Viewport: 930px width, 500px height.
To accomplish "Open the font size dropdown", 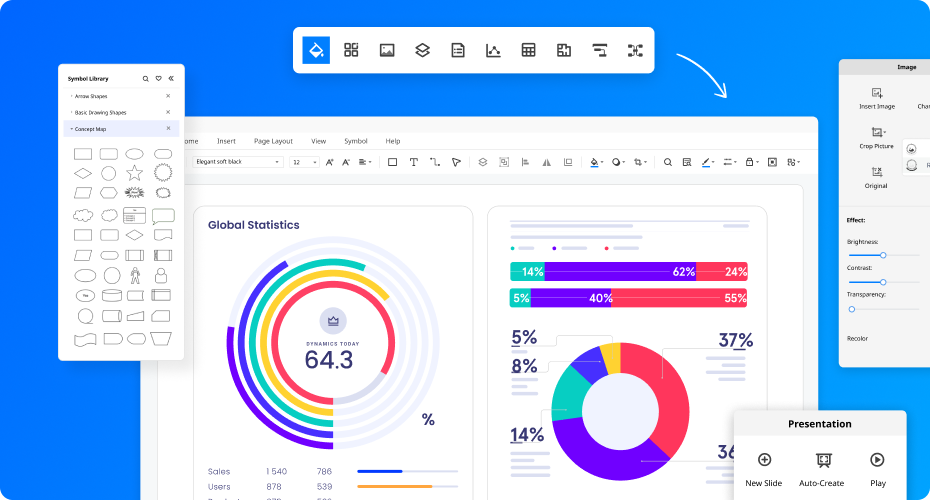I will tap(315, 162).
